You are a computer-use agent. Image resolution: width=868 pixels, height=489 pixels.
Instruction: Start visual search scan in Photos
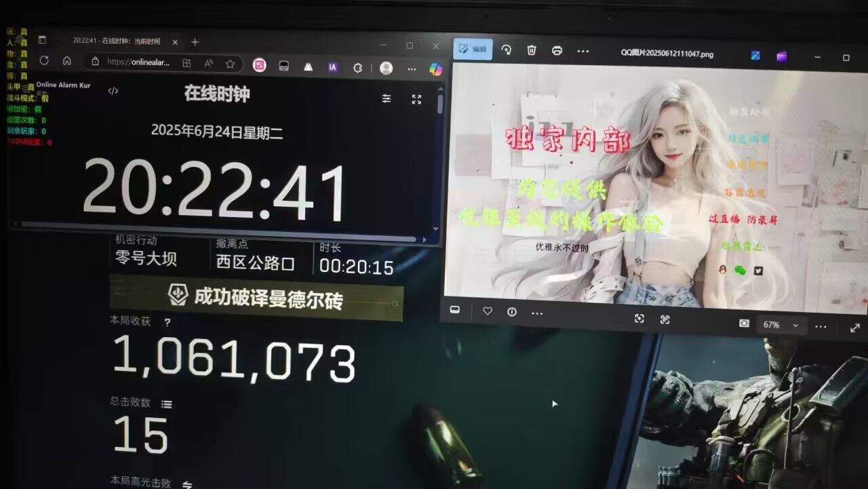[x=639, y=318]
